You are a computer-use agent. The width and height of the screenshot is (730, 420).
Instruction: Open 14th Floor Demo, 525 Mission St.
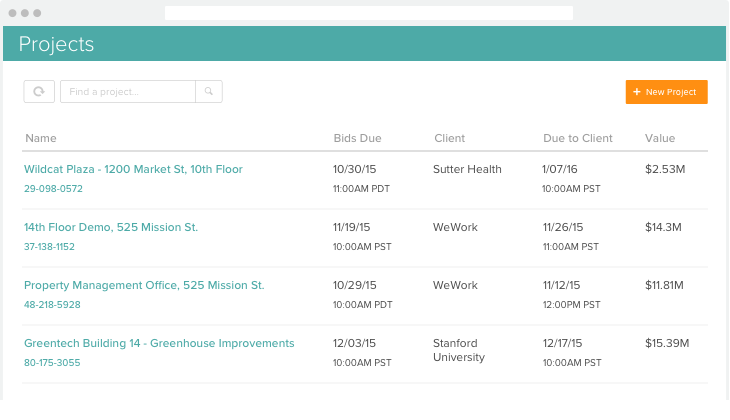[x=111, y=227]
